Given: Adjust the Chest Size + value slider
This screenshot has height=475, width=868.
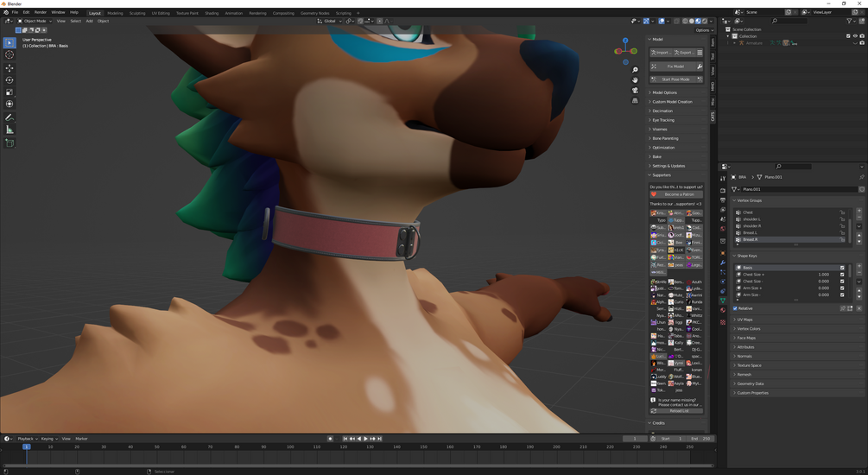Looking at the screenshot, I should coord(823,275).
